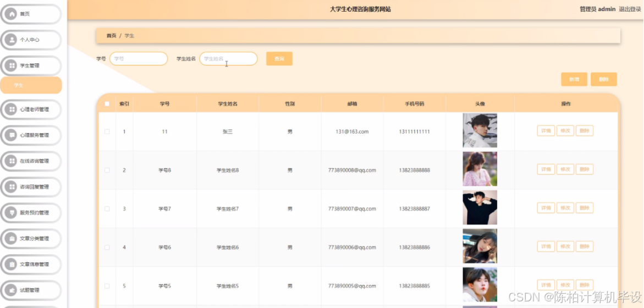Click the avatar photo of 学生姓名7
The width and height of the screenshot is (644, 308).
point(480,207)
